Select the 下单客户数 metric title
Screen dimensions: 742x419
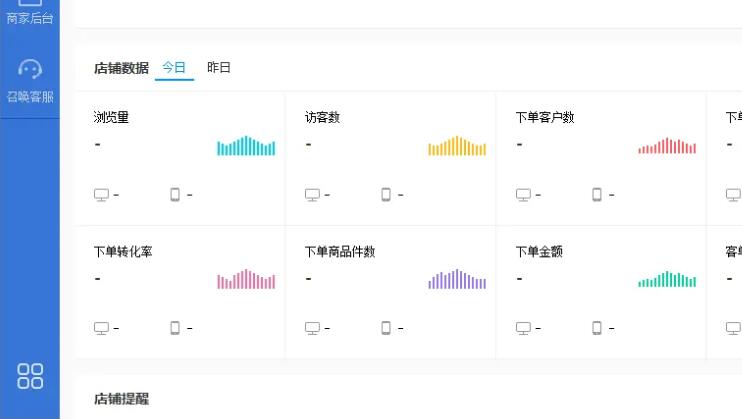coord(545,117)
